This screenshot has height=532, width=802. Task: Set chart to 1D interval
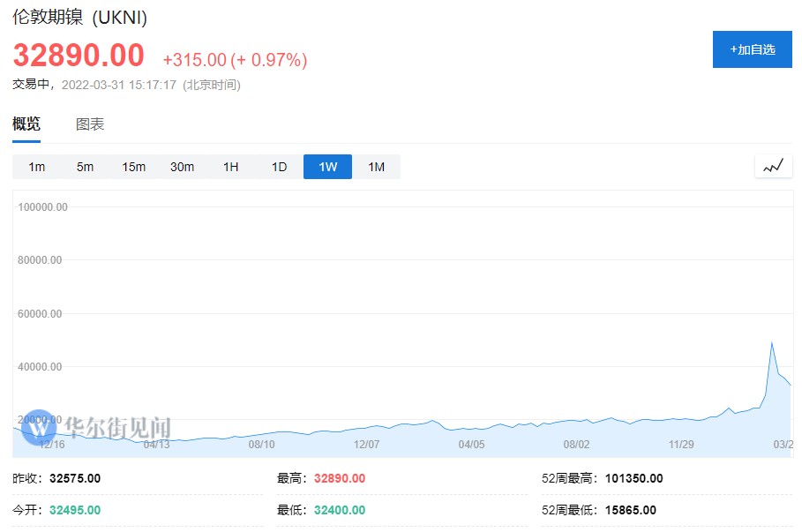point(279,167)
